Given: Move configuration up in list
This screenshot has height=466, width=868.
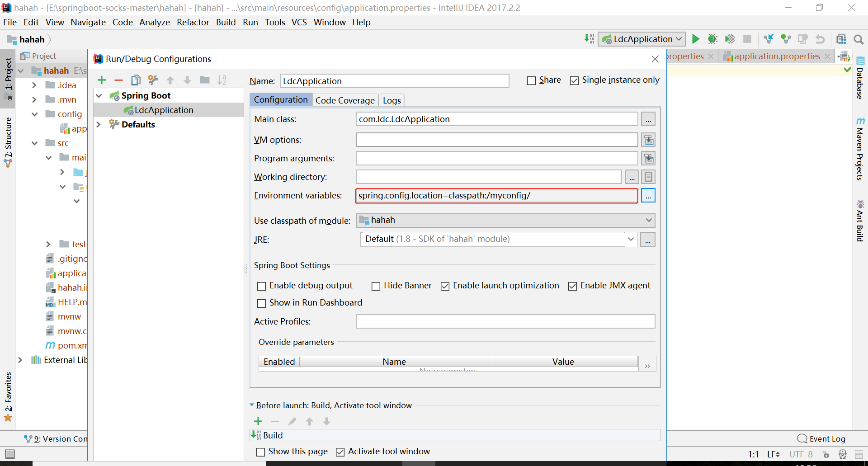Looking at the screenshot, I should (x=170, y=80).
